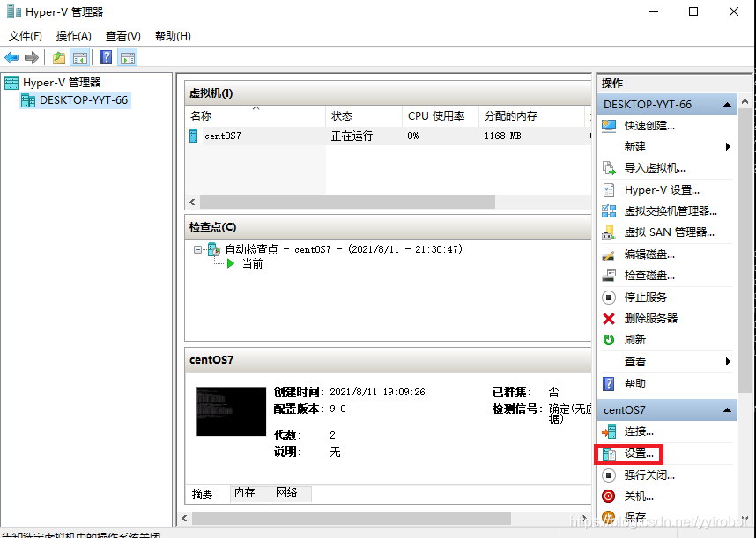Click the 1168 MB memory cell
Viewport: 756px width, 538px height.
[503, 136]
